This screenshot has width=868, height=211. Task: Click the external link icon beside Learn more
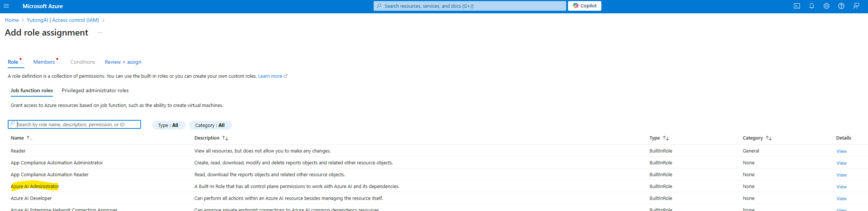pos(286,76)
